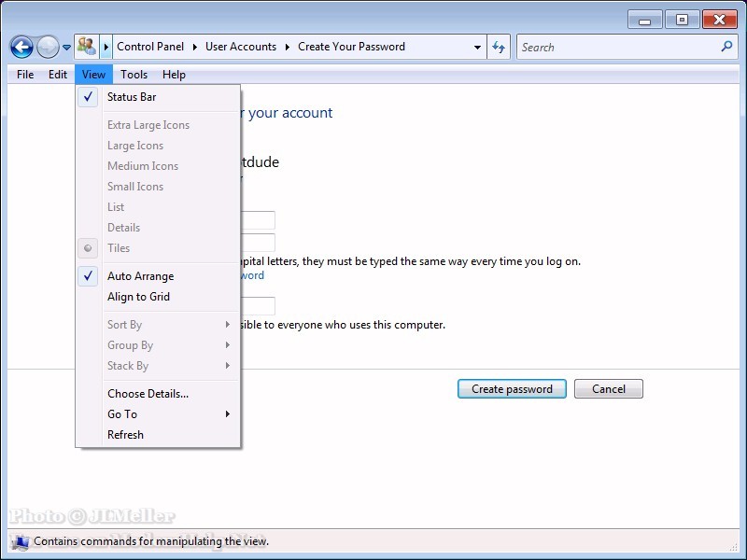Select Refresh in the View menu
747x560 pixels.
pos(125,435)
